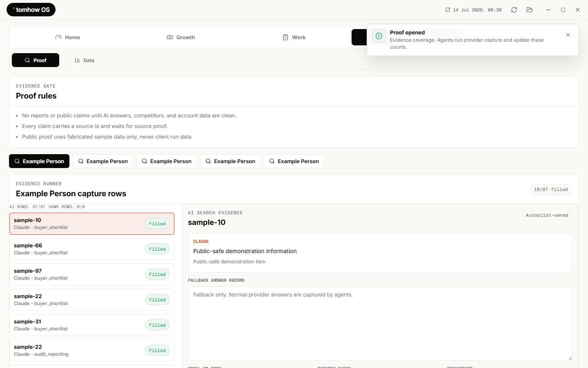Viewport: 588px width, 368px height.
Task: Switch to the Growth tab
Action: coord(181,37)
